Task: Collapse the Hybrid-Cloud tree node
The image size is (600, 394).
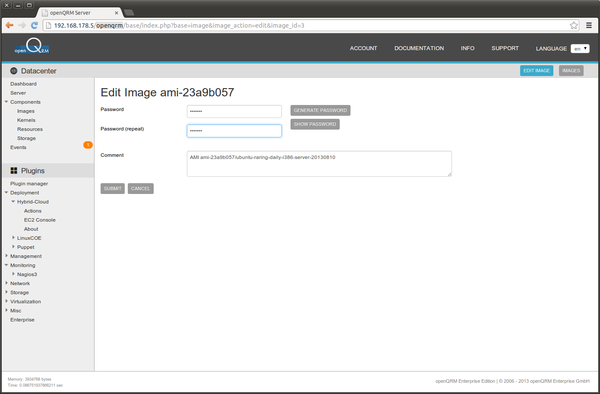Action: [x=13, y=201]
